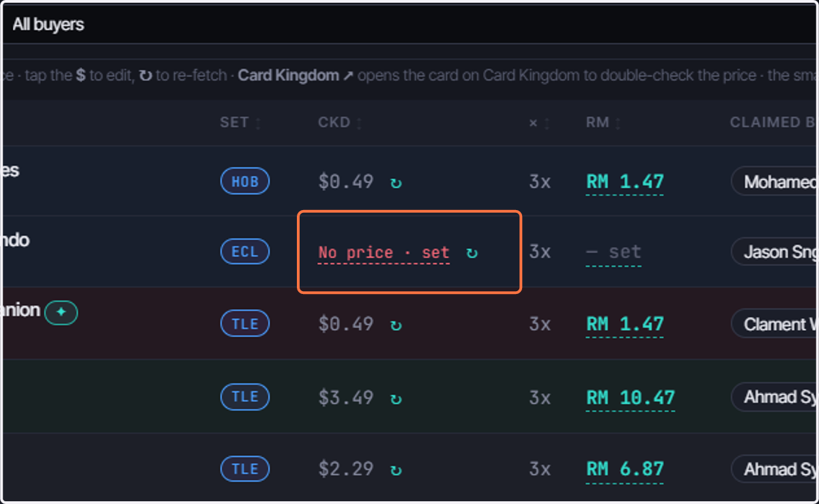
Task: Re-fetch price for first $0.49 TLE row
Action: click(396, 325)
